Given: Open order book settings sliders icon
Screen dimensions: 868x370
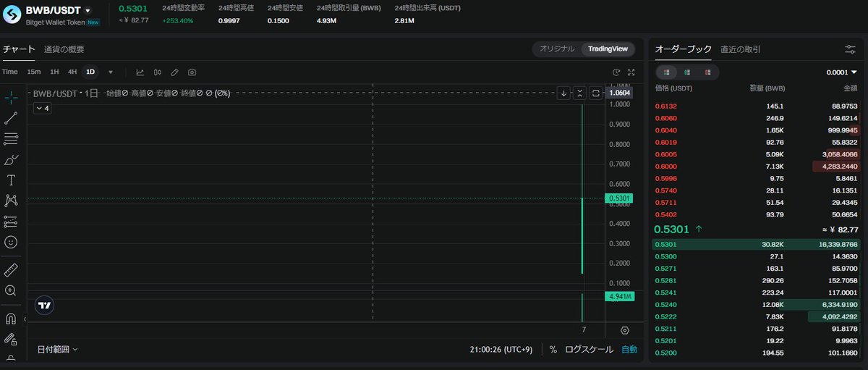Looking at the screenshot, I should [850, 49].
